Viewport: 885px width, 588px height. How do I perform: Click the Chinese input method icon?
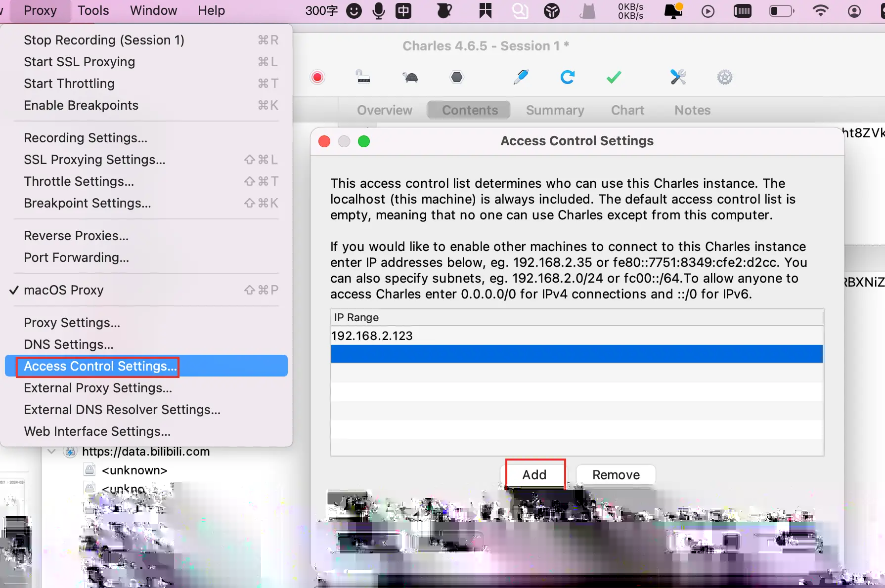tap(403, 11)
